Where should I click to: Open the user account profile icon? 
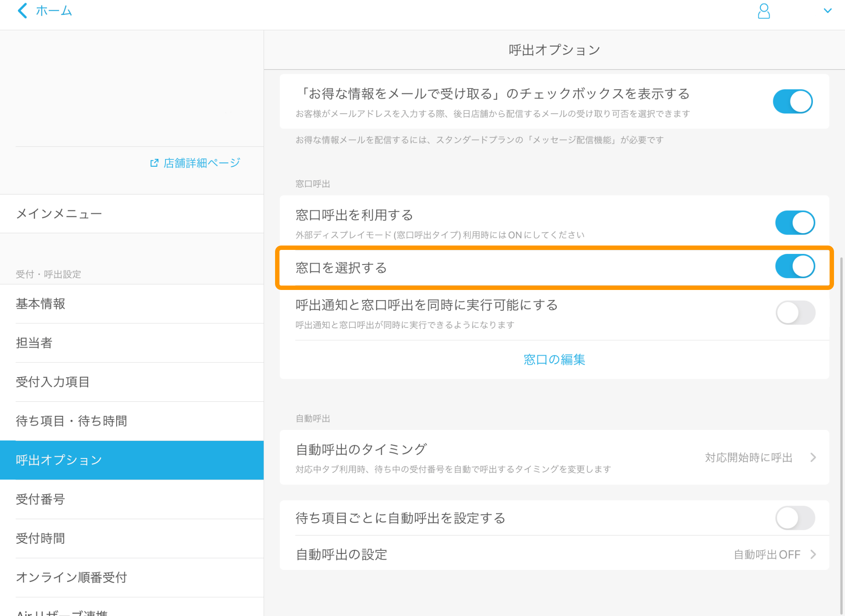[x=764, y=11]
